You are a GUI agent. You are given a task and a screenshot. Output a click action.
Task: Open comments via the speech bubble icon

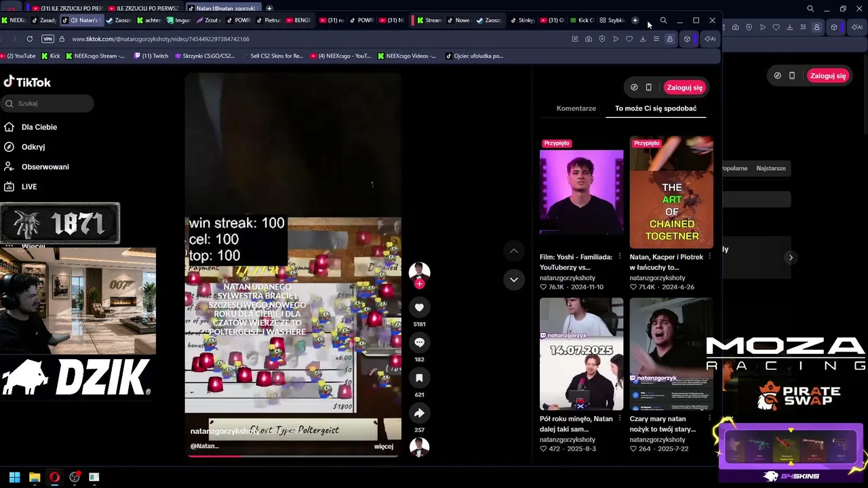click(x=419, y=343)
